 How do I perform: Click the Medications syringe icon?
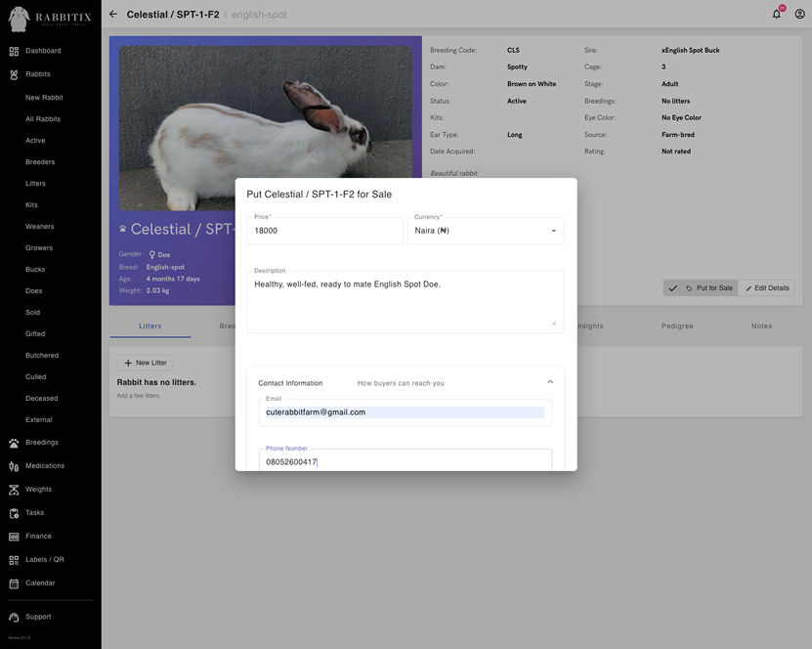[14, 465]
